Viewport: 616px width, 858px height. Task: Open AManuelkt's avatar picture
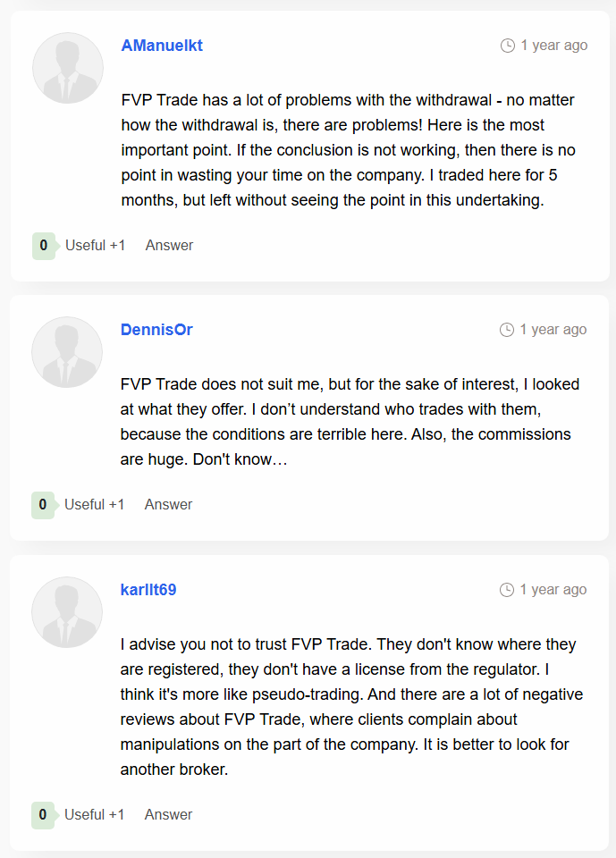[68, 68]
